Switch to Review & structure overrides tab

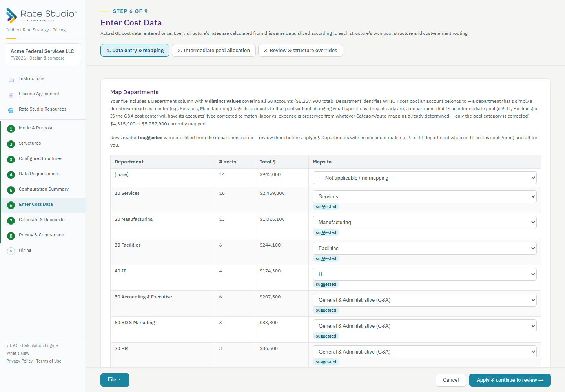point(301,51)
